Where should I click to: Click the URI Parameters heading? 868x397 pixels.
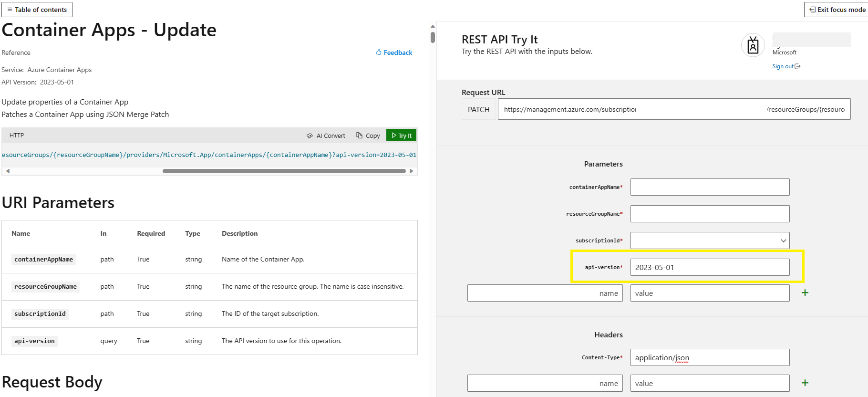pyautogui.click(x=58, y=203)
